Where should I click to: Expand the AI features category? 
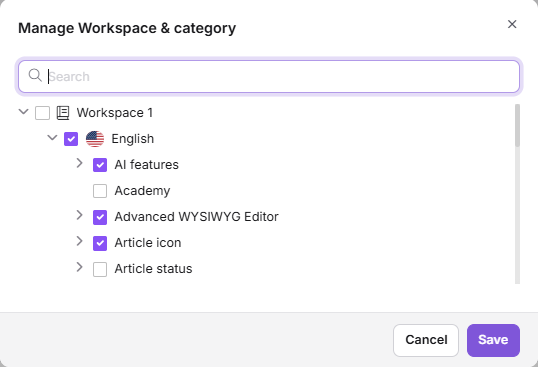(79, 163)
